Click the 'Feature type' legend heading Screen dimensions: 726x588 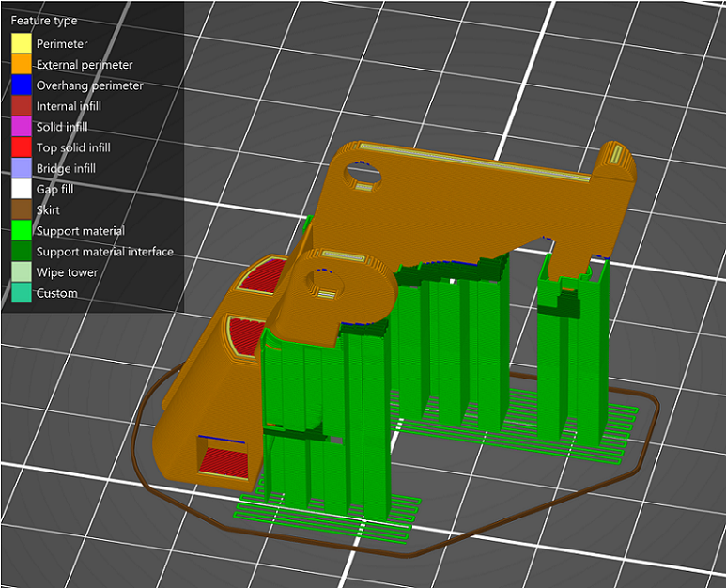pos(44,21)
